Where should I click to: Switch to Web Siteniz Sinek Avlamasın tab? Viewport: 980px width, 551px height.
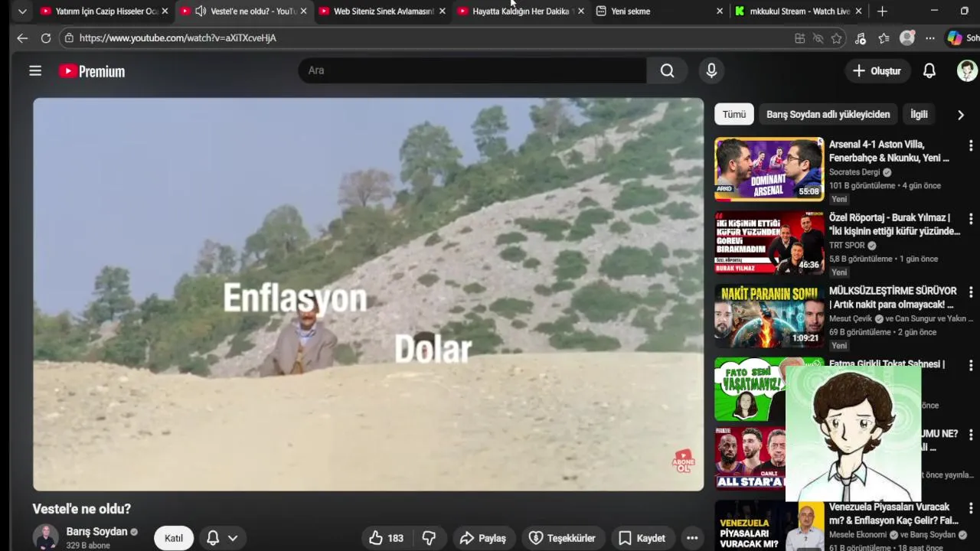click(x=383, y=11)
